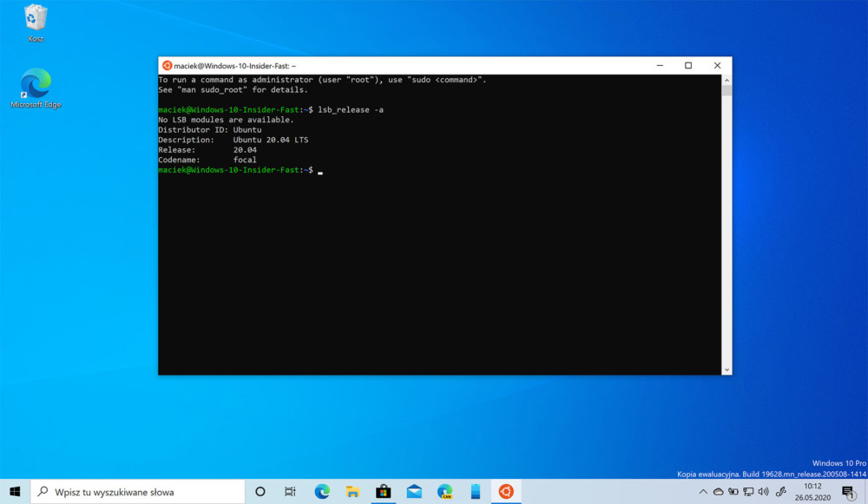
Task: Click the last prompt line with cursor
Action: click(240, 170)
